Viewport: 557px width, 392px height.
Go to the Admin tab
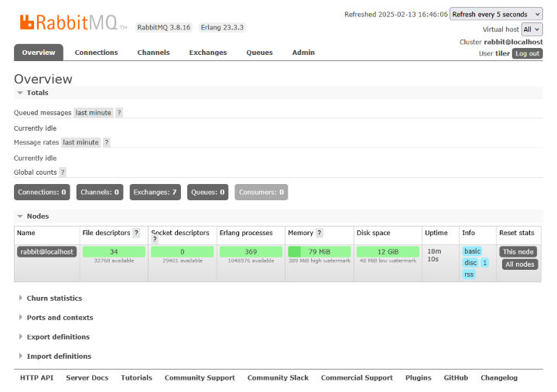303,53
